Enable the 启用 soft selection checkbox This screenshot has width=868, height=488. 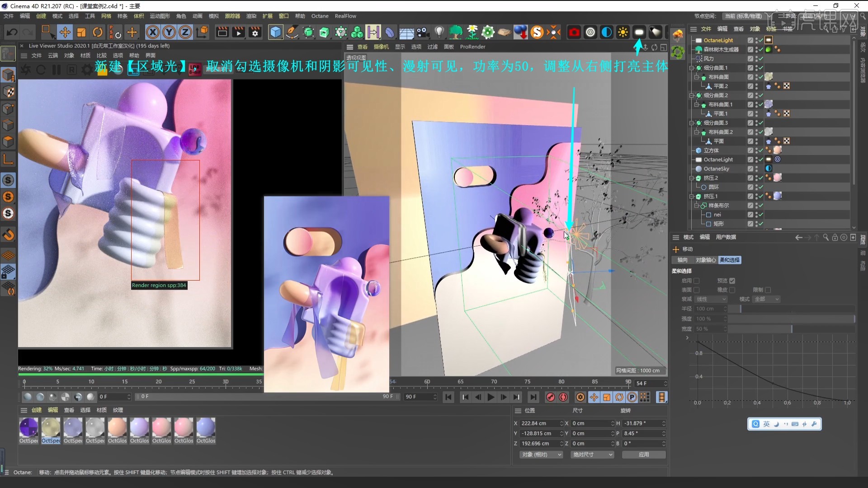pyautogui.click(x=697, y=281)
